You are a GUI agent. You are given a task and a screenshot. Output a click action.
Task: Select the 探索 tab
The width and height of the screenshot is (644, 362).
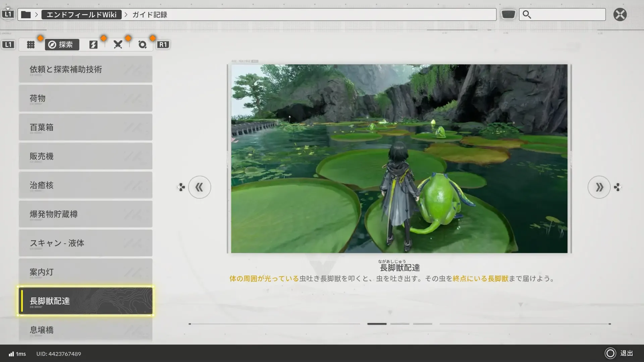click(62, 45)
